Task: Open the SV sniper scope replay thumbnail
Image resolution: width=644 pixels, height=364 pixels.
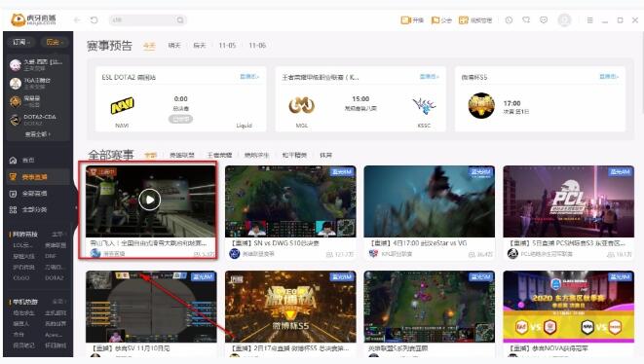Action: point(151,307)
